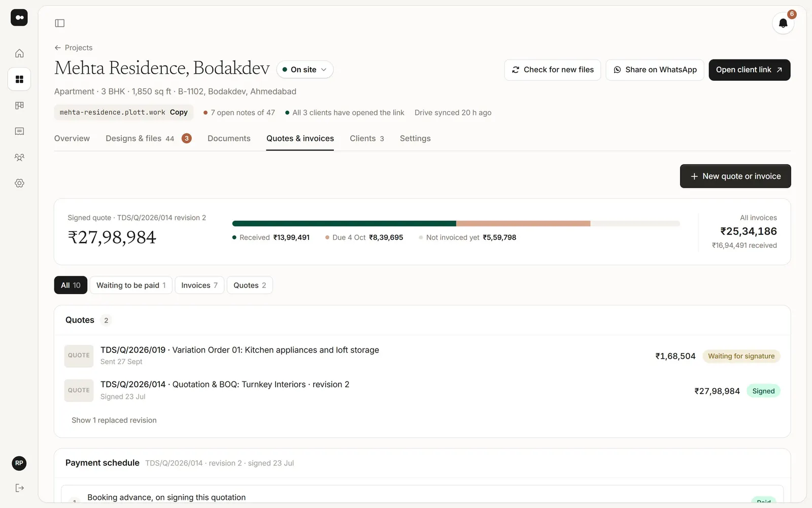Image resolution: width=812 pixels, height=508 pixels.
Task: Open the board layout sidebar icon
Action: coord(19,105)
